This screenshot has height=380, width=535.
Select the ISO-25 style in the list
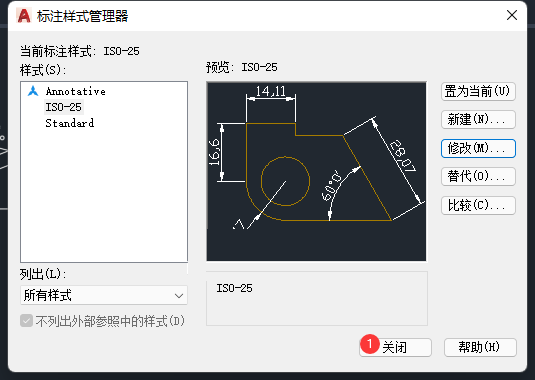pos(64,107)
